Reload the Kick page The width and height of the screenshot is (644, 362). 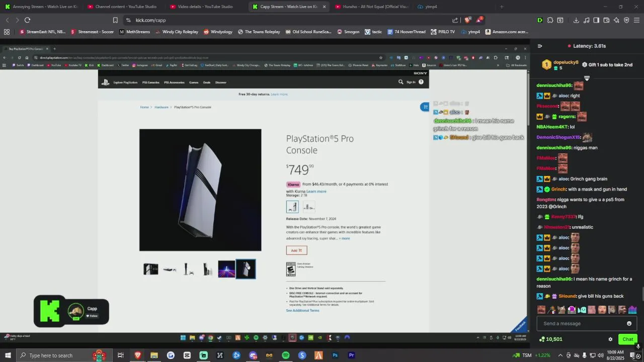(x=27, y=20)
